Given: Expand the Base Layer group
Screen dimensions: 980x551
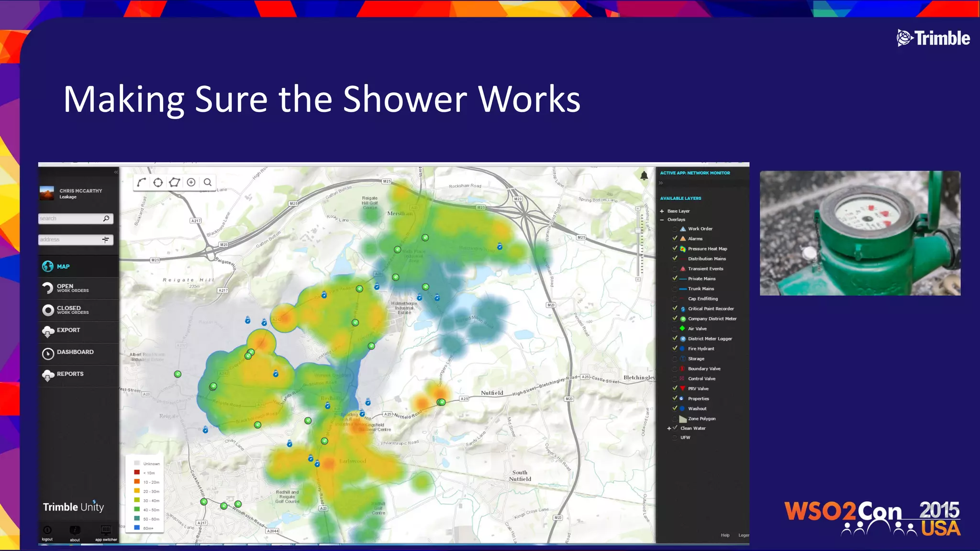Looking at the screenshot, I should (x=662, y=211).
